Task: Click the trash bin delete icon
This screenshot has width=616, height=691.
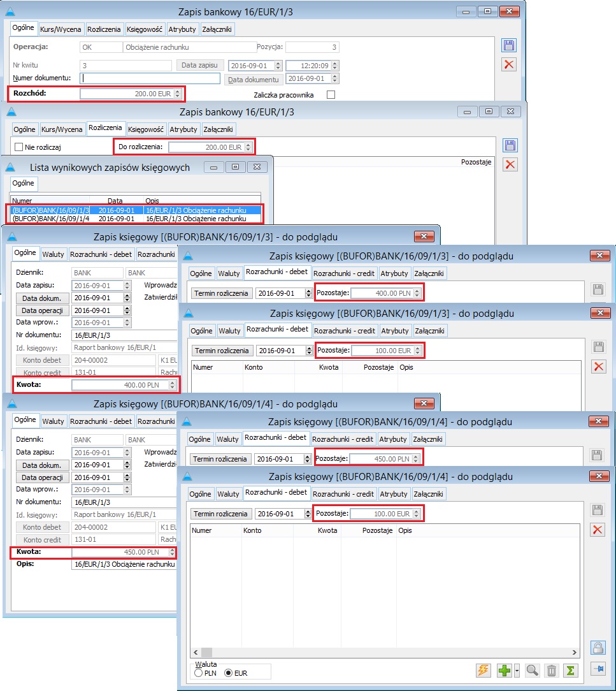Action: (x=552, y=671)
